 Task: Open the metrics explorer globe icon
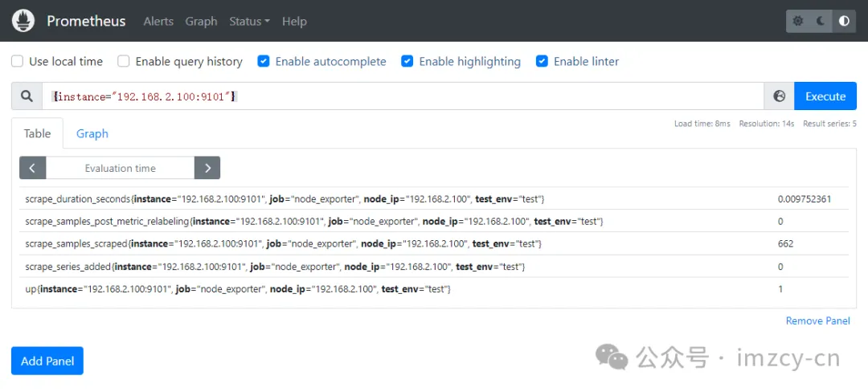pyautogui.click(x=779, y=96)
